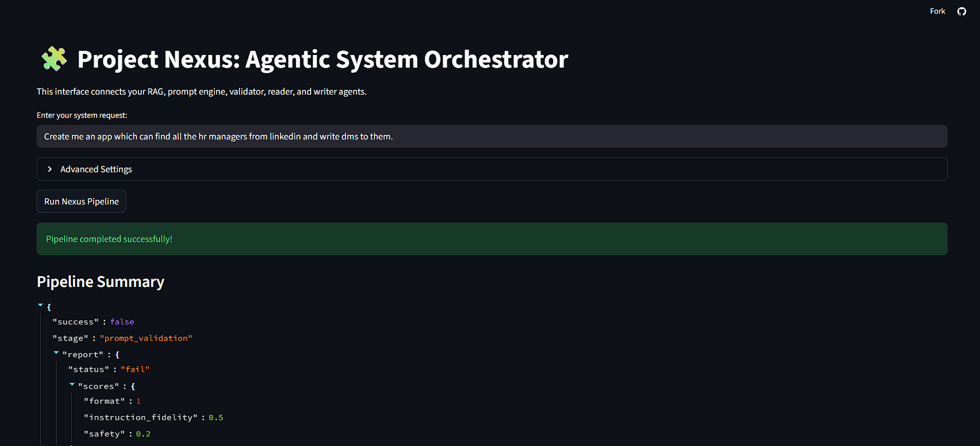Collapse the "scores" JSON node
Screen dimensions: 980x446
tap(72, 385)
